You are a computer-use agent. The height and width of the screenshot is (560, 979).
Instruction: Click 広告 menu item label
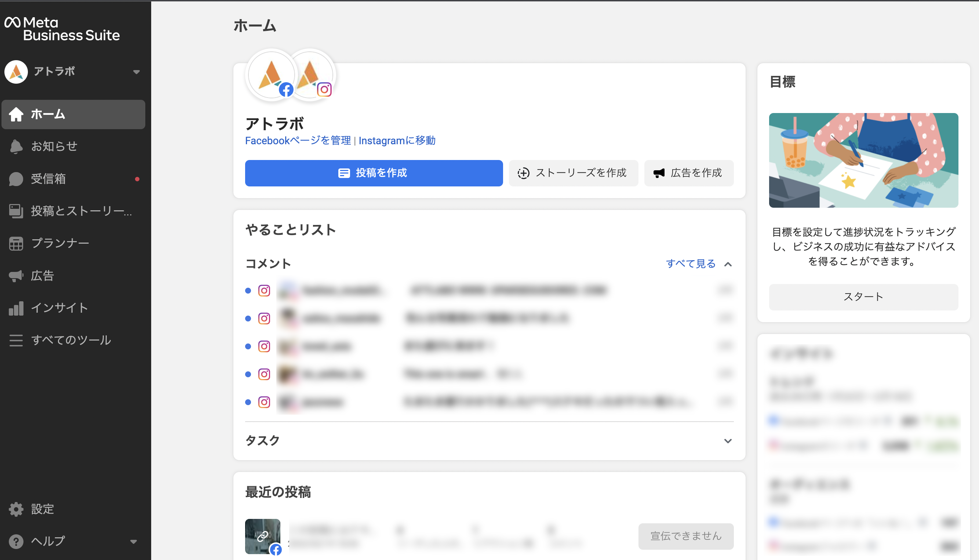coord(42,276)
